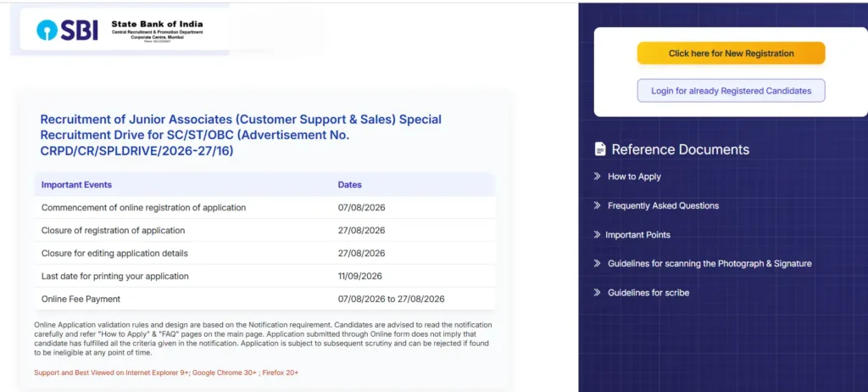The width and height of the screenshot is (868, 392).
Task: Click the Online Application validation rules paragraph
Action: [263, 339]
